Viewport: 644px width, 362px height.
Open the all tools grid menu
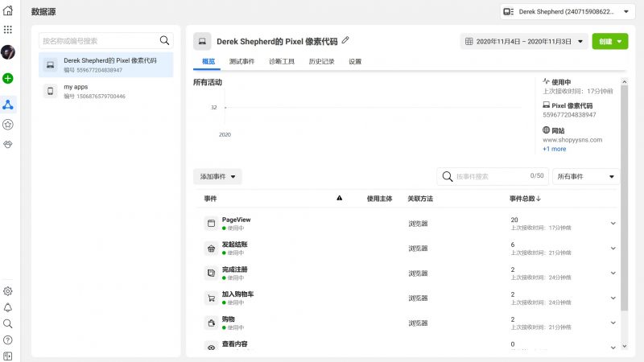[x=8, y=30]
